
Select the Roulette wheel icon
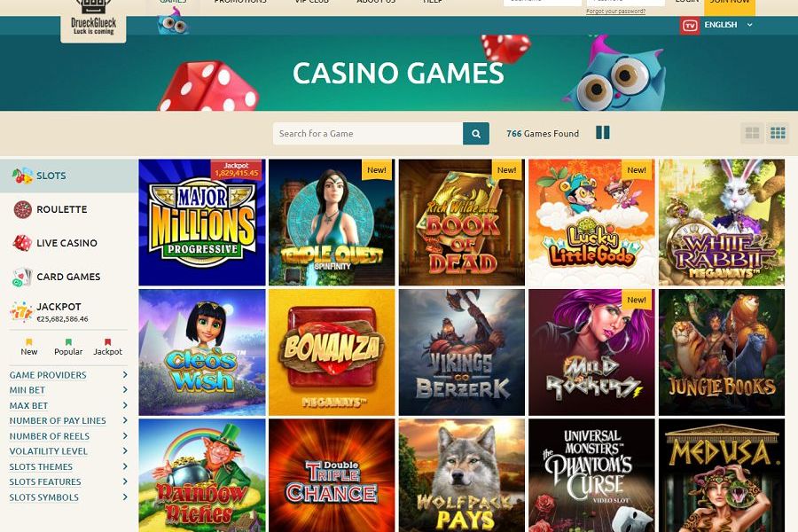pyautogui.click(x=22, y=209)
